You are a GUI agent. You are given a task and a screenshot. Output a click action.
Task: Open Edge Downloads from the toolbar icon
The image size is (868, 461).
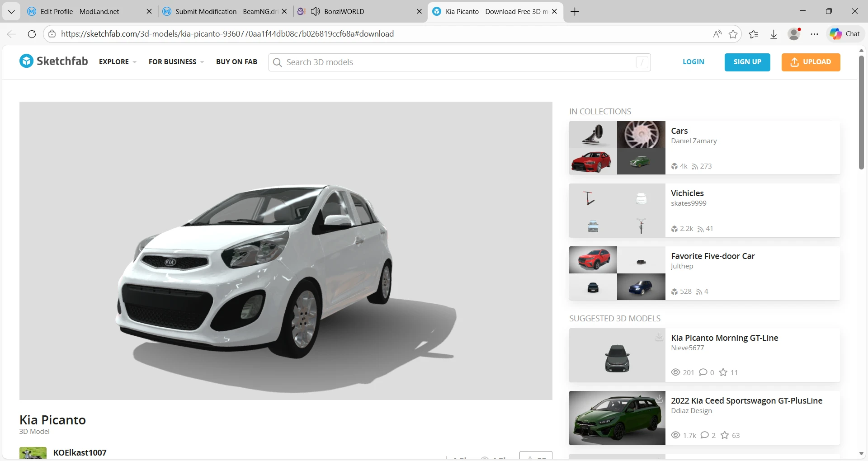tap(773, 33)
